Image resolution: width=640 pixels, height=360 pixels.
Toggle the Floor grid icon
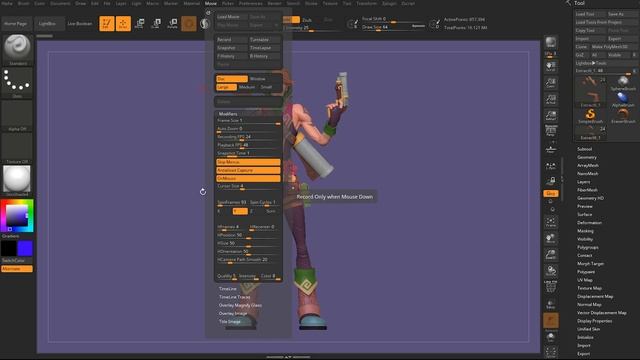pos(551,149)
